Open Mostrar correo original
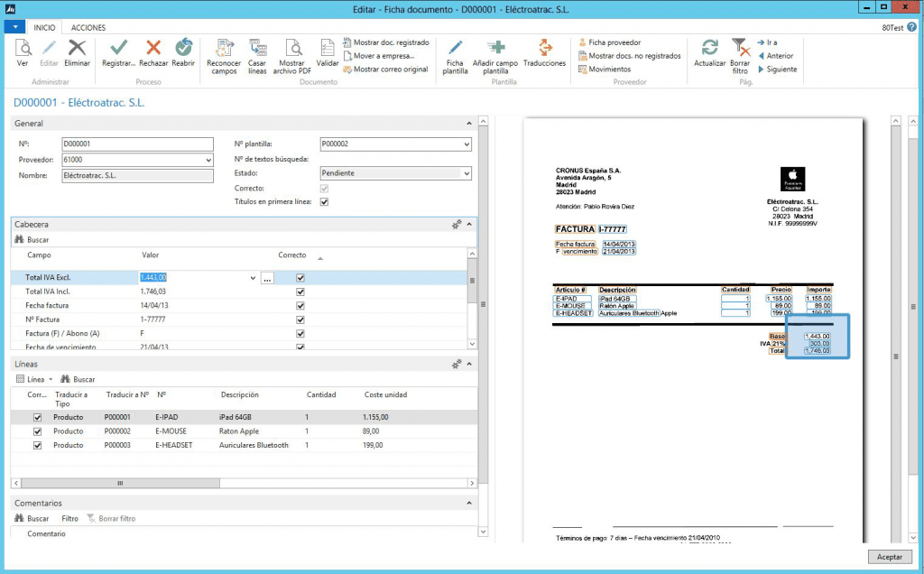924x574 pixels. click(385, 69)
